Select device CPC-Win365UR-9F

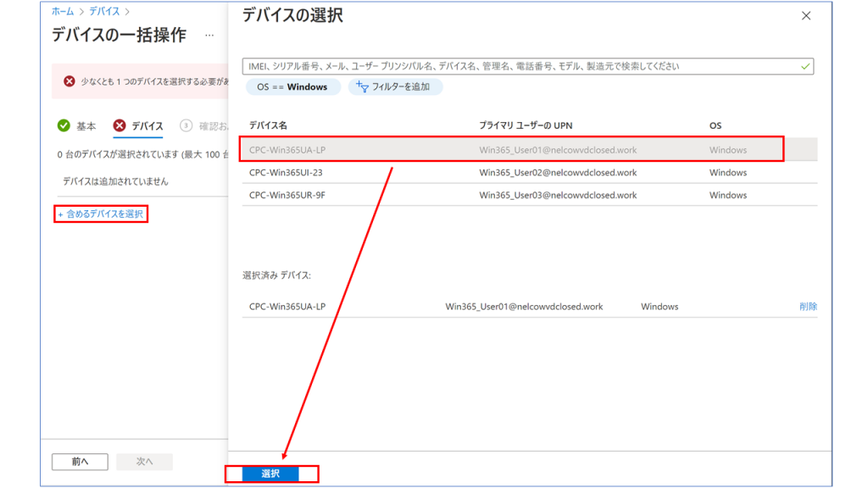point(530,195)
